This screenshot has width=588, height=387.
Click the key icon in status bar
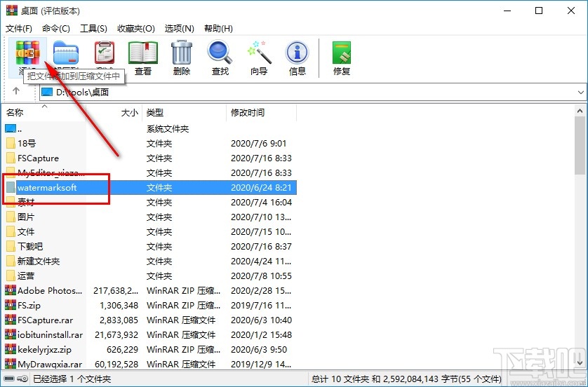pyautogui.click(x=22, y=379)
